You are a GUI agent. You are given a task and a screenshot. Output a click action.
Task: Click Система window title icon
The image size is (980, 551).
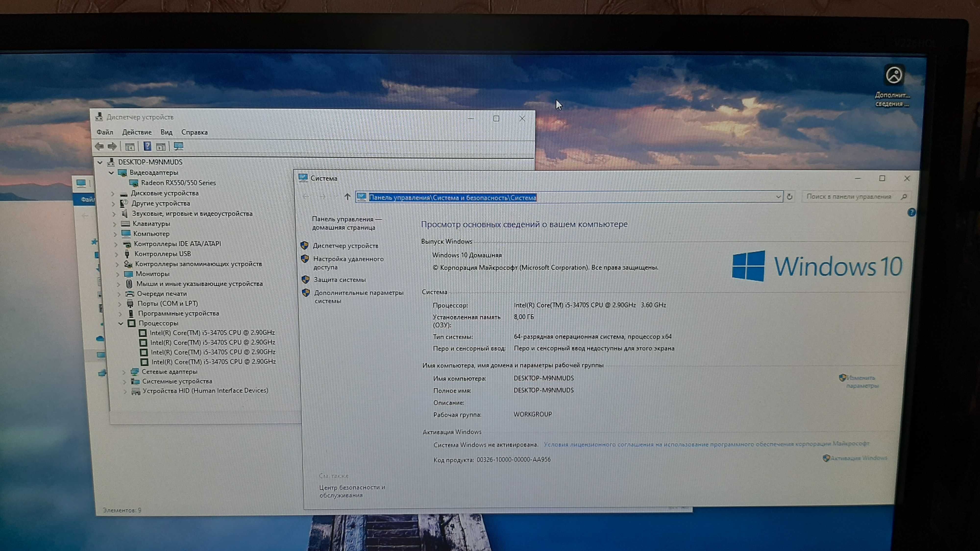(303, 178)
